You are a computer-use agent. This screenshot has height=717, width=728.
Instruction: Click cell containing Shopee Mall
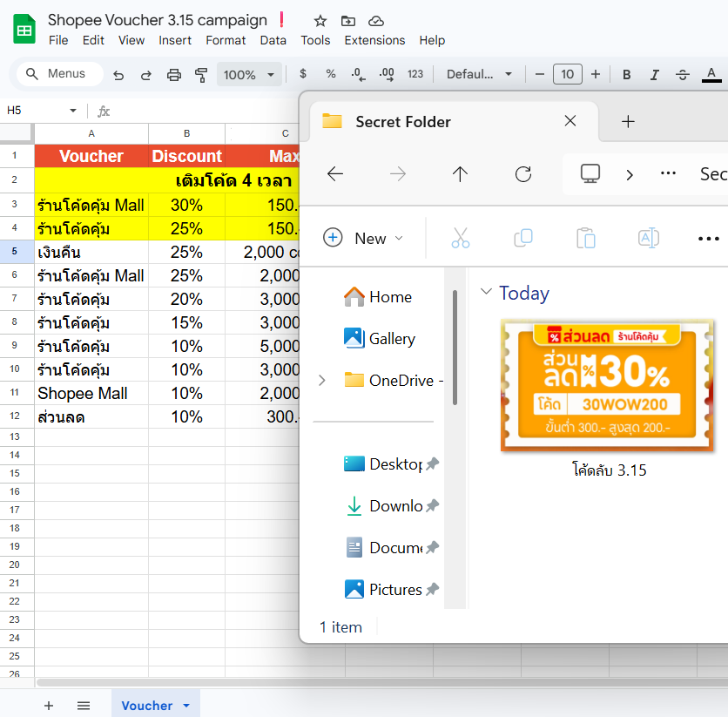coord(91,393)
